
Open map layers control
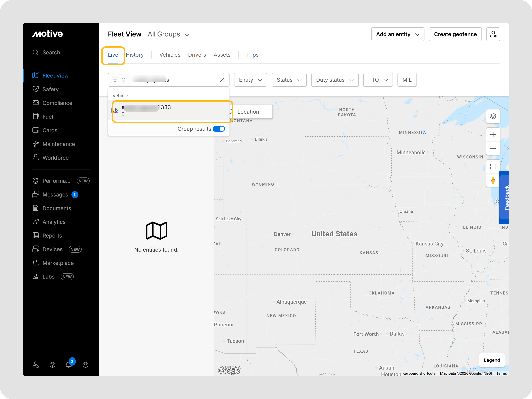coord(493,116)
